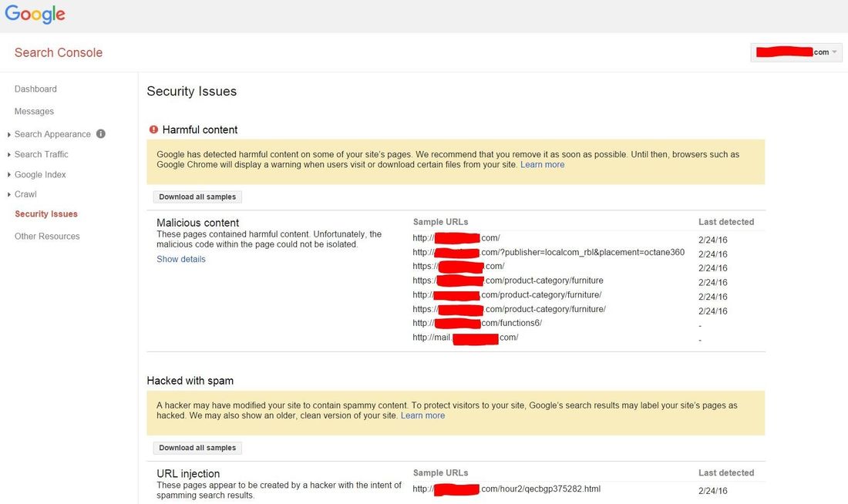Open Other Resources in the sidebar

[x=47, y=237]
